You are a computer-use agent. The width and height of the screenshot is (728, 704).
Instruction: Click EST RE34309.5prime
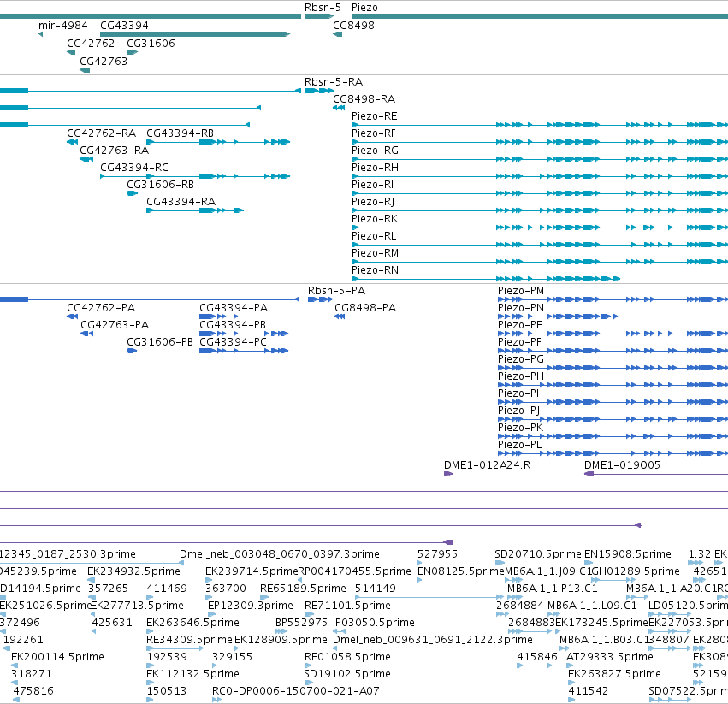click(189, 640)
